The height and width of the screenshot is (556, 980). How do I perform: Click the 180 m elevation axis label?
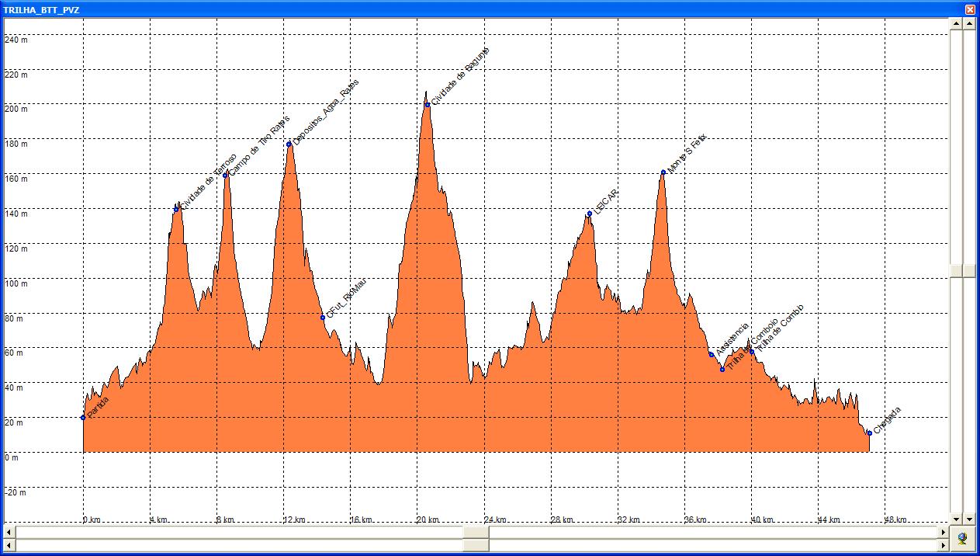16,144
